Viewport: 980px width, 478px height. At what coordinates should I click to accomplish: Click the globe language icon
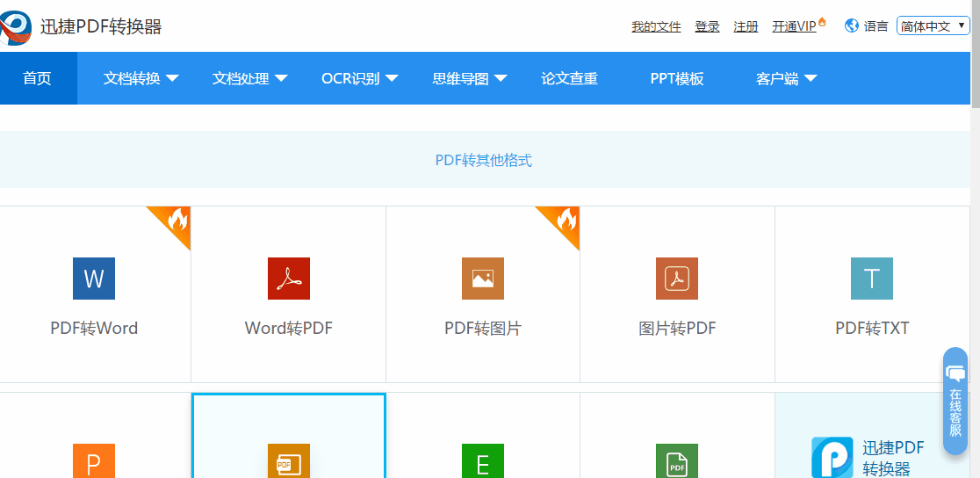(x=851, y=25)
